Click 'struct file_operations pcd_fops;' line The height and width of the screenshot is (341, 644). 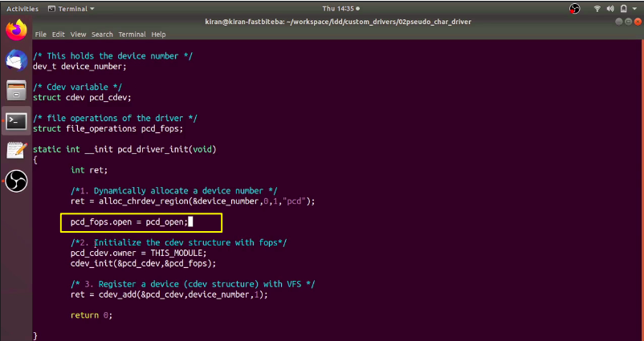[x=108, y=129]
